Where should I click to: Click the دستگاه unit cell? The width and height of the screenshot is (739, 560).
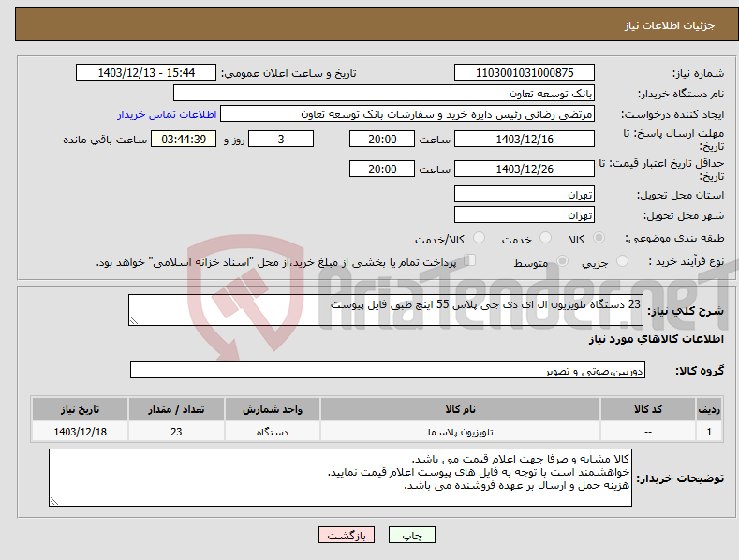(x=273, y=432)
